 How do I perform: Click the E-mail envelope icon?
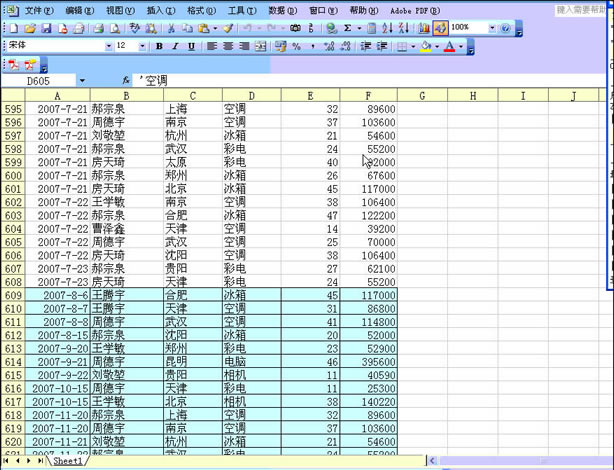[79, 28]
